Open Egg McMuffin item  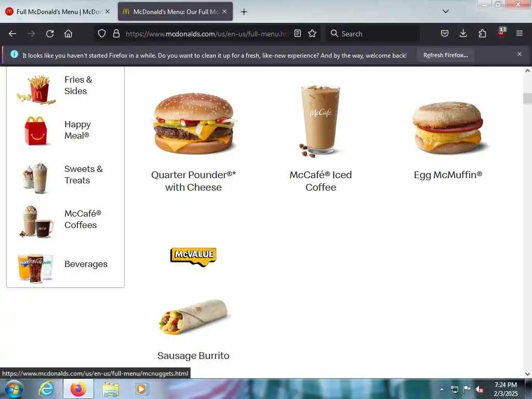pyautogui.click(x=448, y=175)
